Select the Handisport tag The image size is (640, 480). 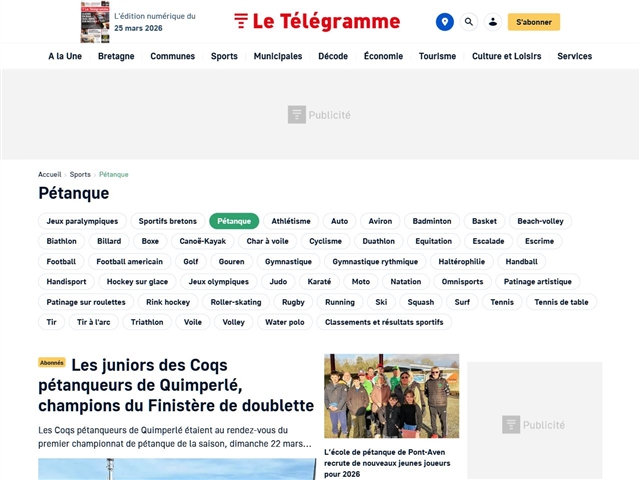coord(66,282)
